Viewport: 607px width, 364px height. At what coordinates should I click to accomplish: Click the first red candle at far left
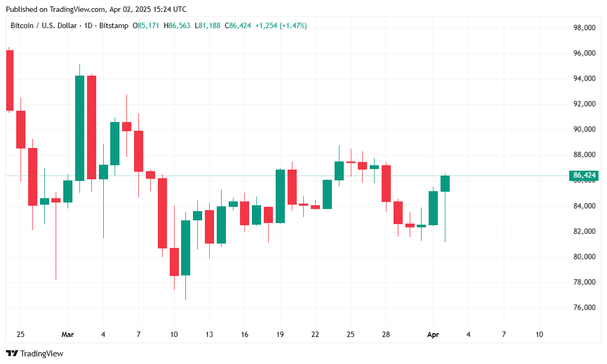tap(10, 80)
